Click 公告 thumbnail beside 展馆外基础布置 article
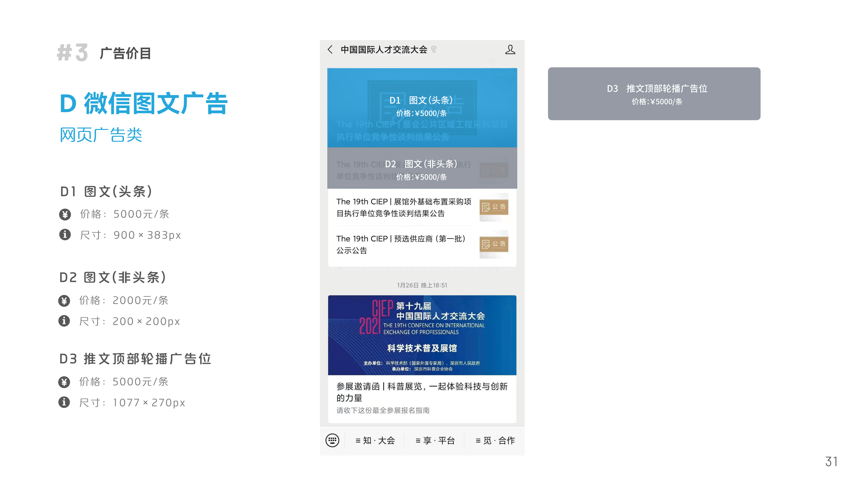 [x=494, y=207]
